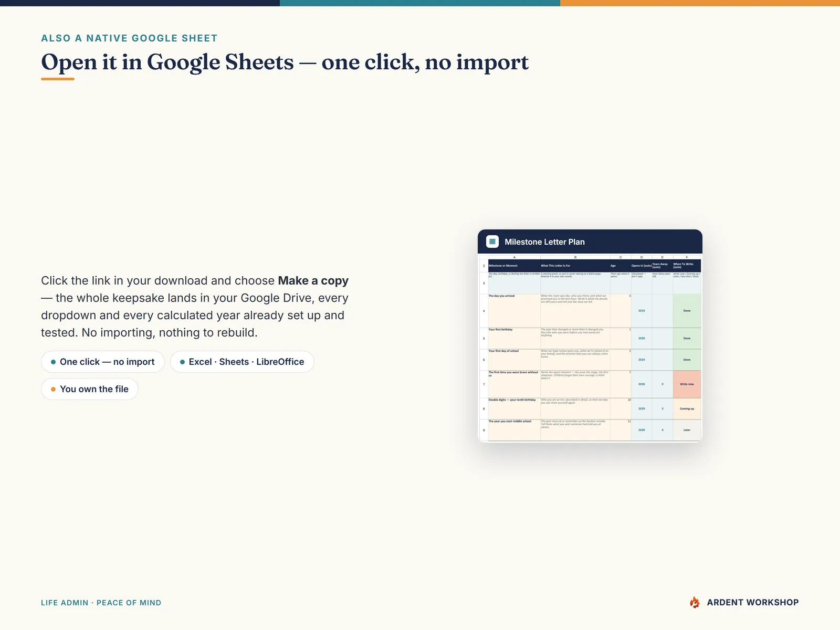
Task: Click the spreadsheet icon beside Milestone Letter Plan
Action: 492,241
